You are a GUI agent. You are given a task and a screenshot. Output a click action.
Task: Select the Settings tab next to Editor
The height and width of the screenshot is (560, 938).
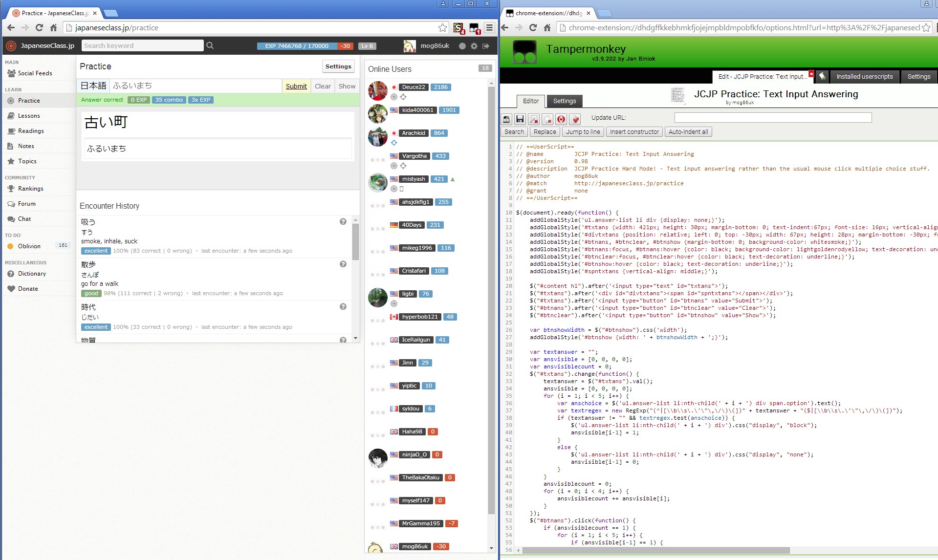564,101
